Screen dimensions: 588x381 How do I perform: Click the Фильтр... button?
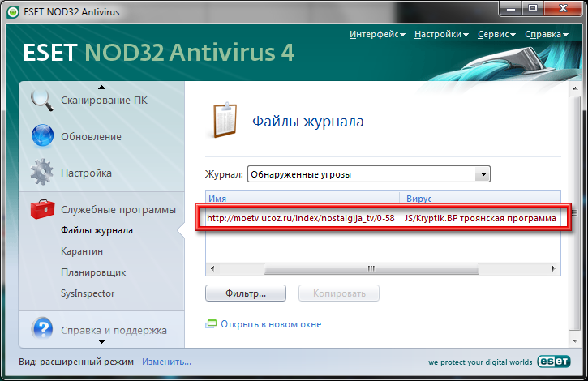click(x=246, y=293)
